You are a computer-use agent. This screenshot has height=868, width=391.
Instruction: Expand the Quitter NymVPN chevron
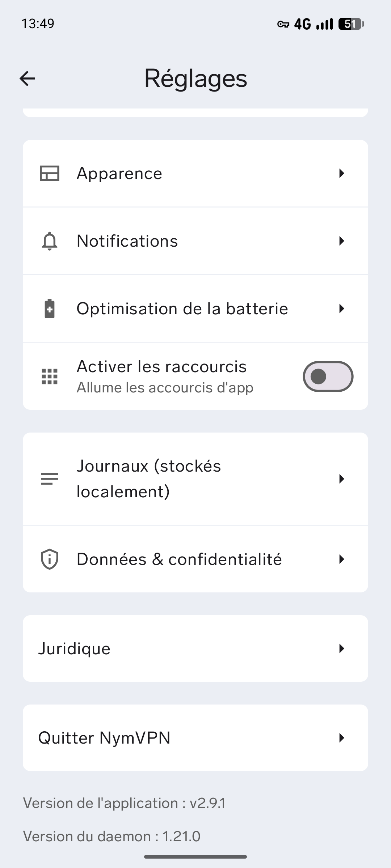(341, 738)
